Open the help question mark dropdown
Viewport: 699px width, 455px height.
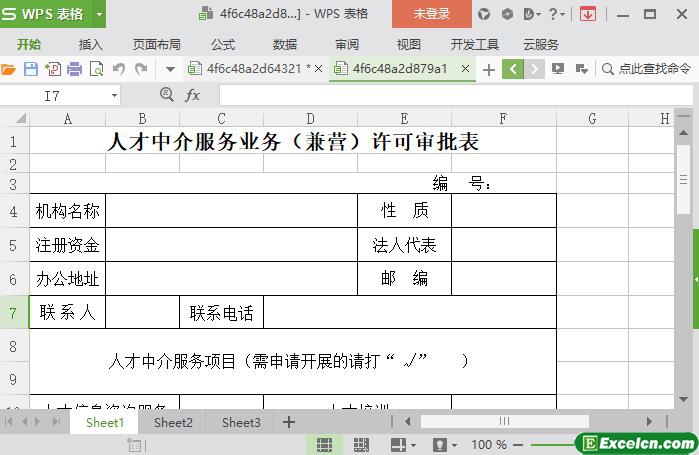[556, 14]
